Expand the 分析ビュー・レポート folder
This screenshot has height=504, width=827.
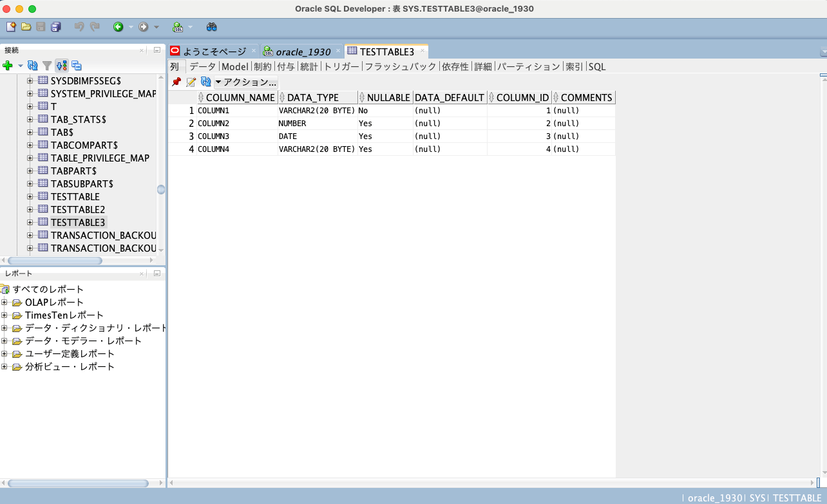point(5,366)
